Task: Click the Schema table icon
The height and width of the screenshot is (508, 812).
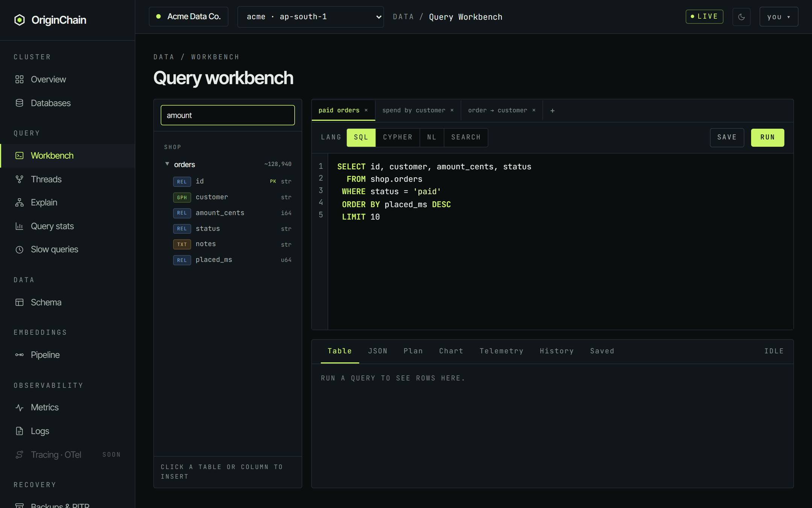Action: (x=20, y=302)
